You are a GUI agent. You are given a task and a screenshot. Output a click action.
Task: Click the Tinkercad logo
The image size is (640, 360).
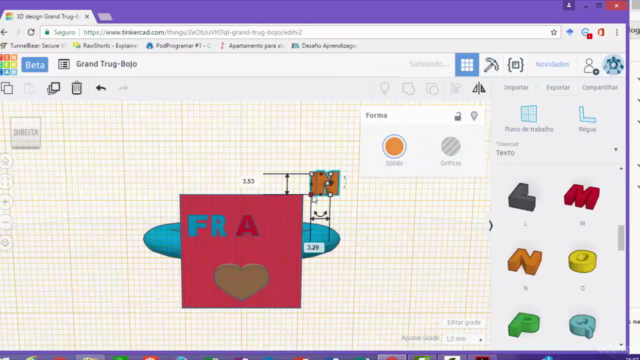click(8, 64)
